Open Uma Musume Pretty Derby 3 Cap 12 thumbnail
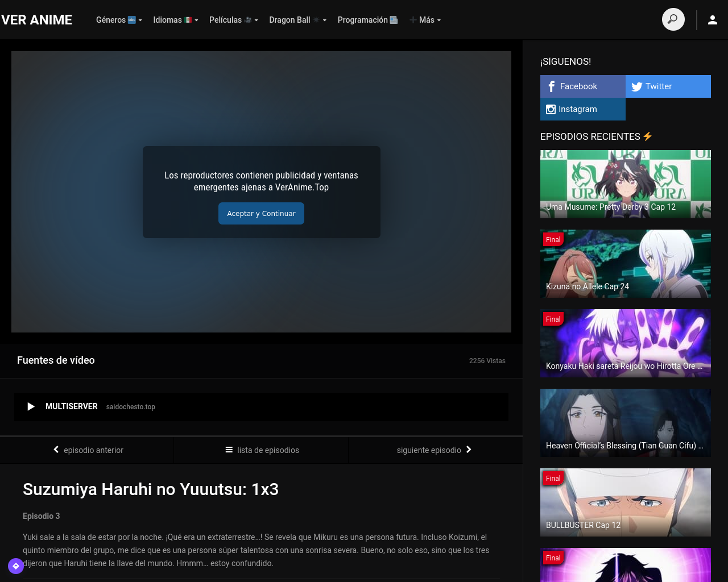The width and height of the screenshot is (728, 582). click(x=626, y=184)
